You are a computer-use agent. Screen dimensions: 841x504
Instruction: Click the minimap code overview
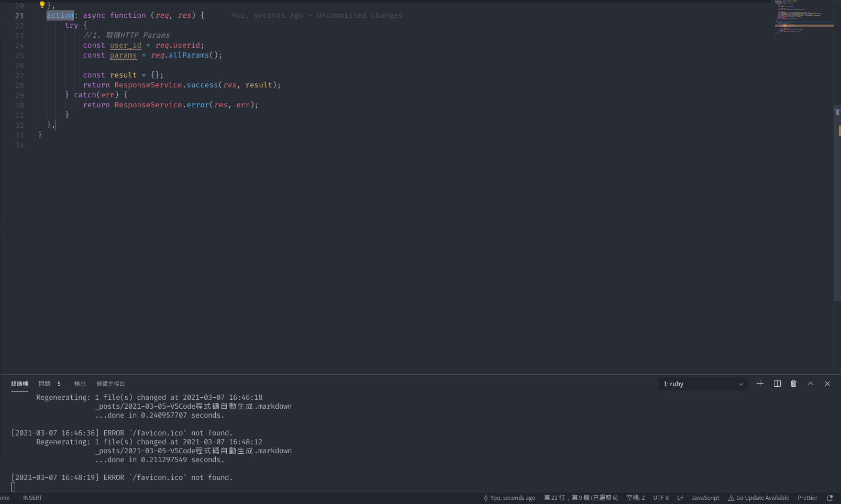[x=804, y=17]
